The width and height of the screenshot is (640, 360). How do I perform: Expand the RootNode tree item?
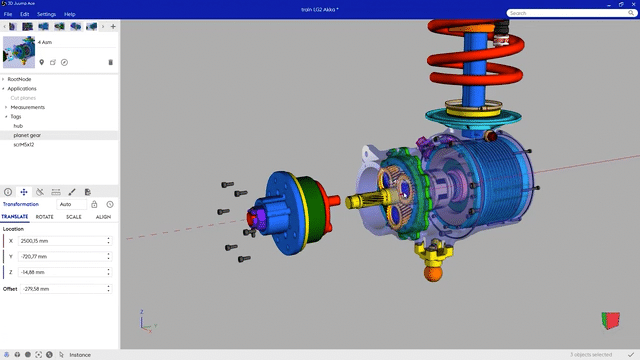pyautogui.click(x=3, y=79)
